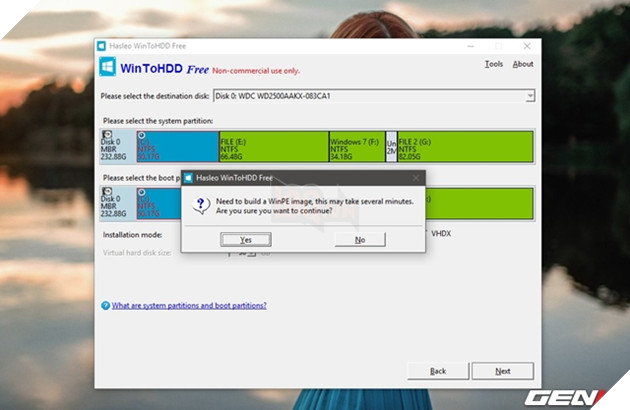Screen dimensions: 630x410
Task: Select the small unallocated 2M partition
Action: click(x=391, y=146)
